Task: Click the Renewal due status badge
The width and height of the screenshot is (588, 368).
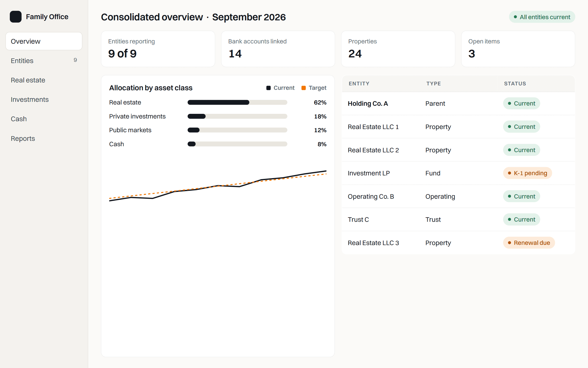Action: tap(529, 243)
